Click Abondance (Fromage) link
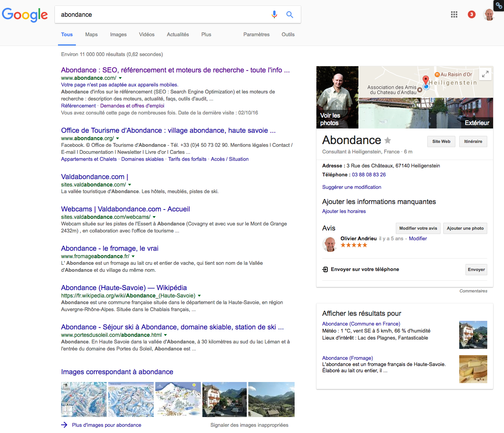 tap(348, 358)
